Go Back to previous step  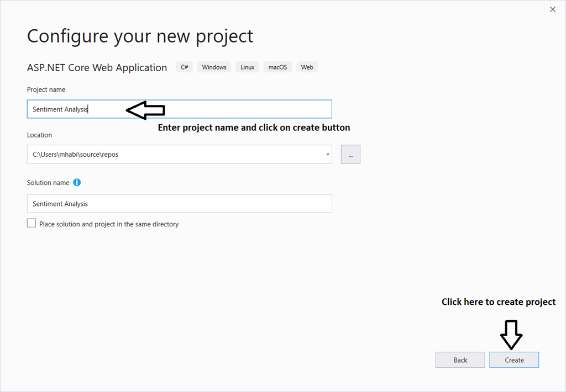[460, 360]
